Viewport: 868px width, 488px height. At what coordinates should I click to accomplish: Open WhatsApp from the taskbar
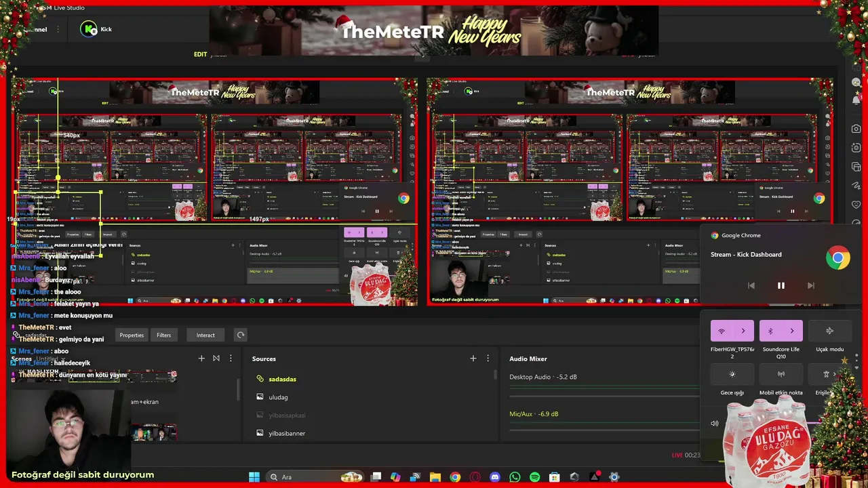coord(515,477)
